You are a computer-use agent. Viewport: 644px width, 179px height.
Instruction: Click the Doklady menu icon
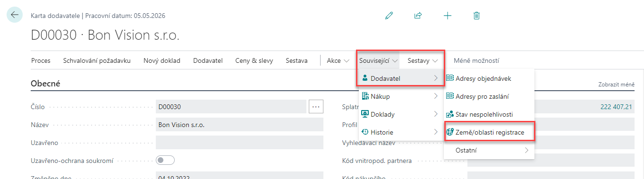[x=365, y=114]
